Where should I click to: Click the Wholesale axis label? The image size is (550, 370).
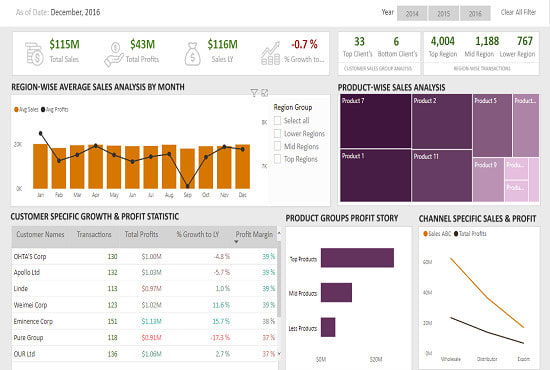coord(450,359)
